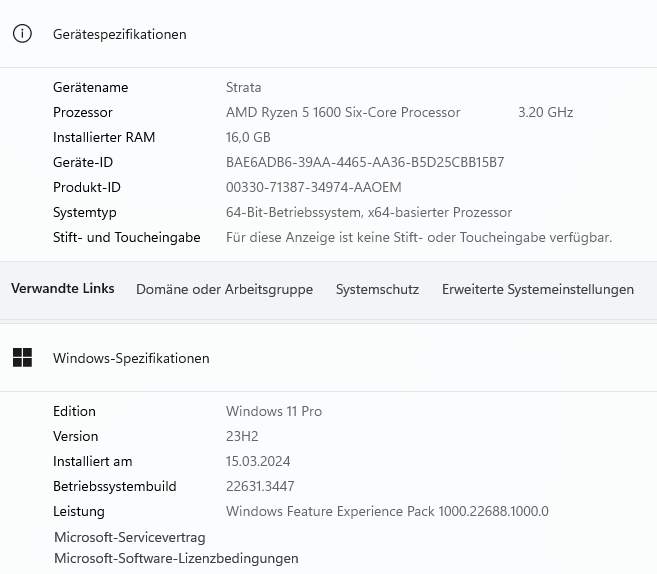Click the Gerätespezifikationen section header

coord(119,34)
